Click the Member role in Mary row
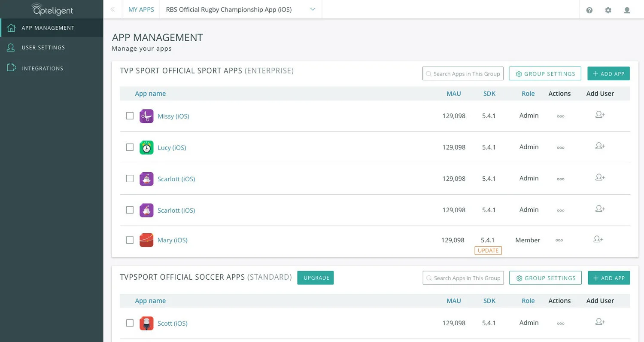Screen dimensions: 644x342 (528, 240)
